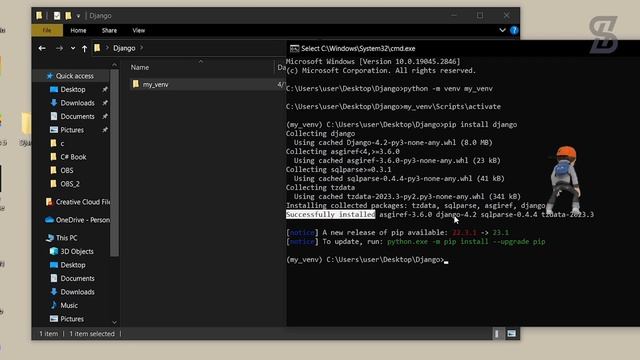Go back with the back arrow
Image resolution: width=640 pixels, height=360 pixels.
[x=42, y=48]
